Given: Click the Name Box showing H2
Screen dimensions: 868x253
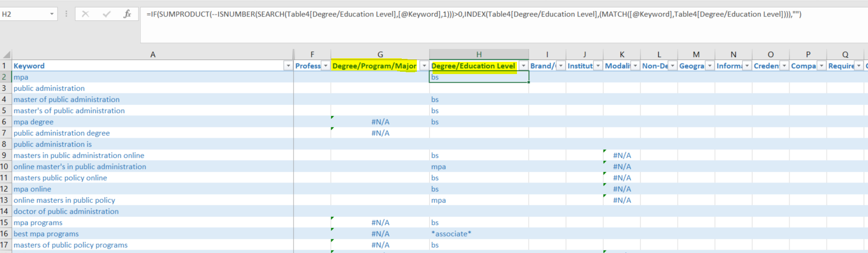Looking at the screenshot, I should pos(24,14).
